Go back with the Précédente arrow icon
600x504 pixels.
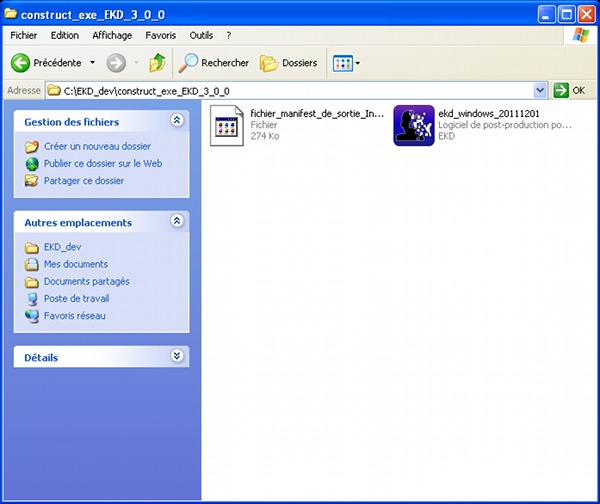point(20,62)
